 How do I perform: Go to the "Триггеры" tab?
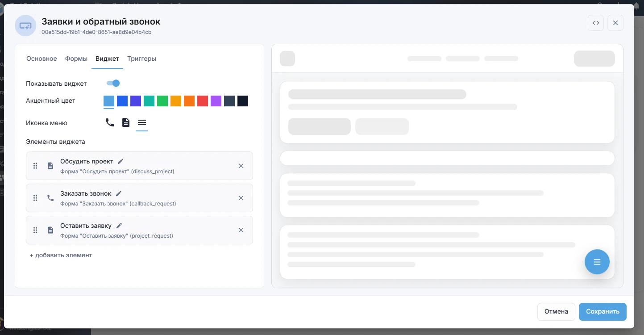141,59
